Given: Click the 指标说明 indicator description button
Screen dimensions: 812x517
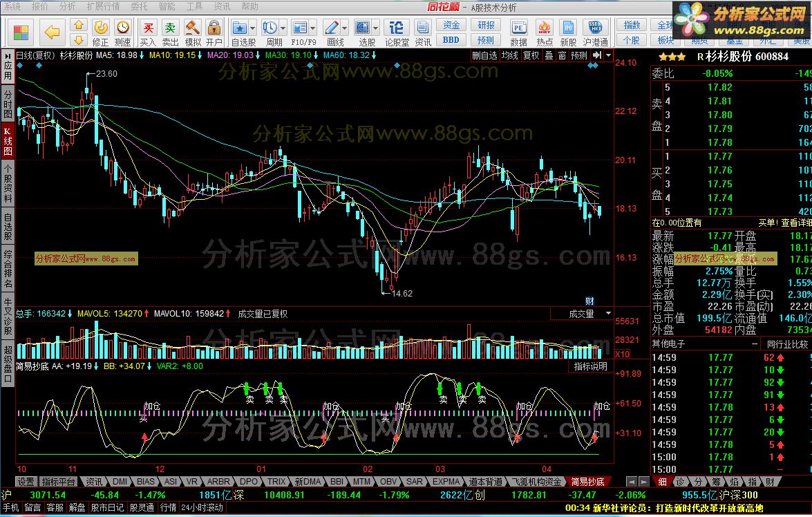Looking at the screenshot, I should point(591,366).
